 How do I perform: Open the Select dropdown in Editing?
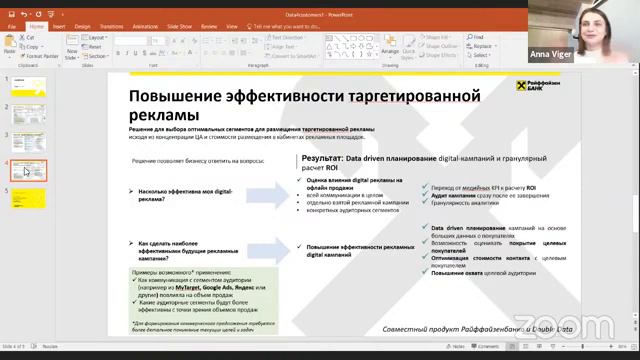coord(479,55)
